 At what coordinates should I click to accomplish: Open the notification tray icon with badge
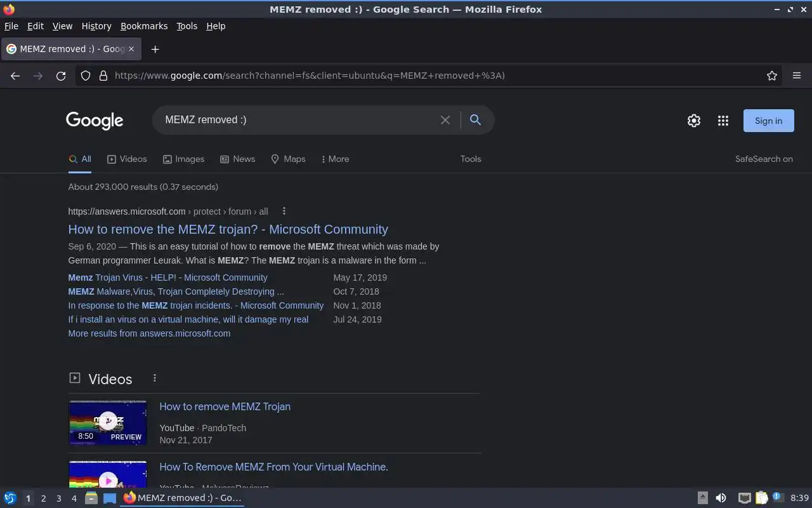click(778, 498)
